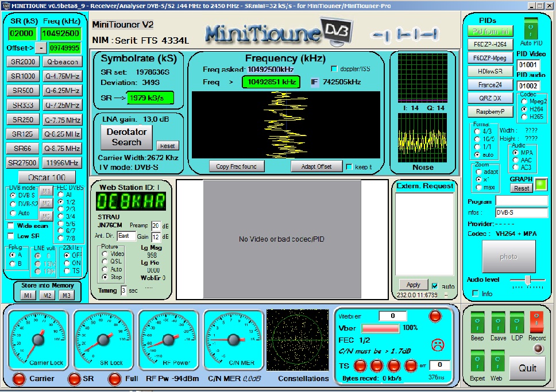
Task: Check the Info checkbox
Action: [476, 293]
